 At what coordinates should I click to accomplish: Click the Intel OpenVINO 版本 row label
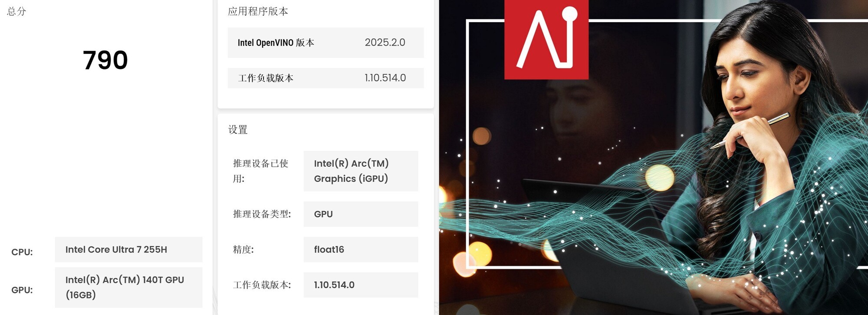(276, 43)
